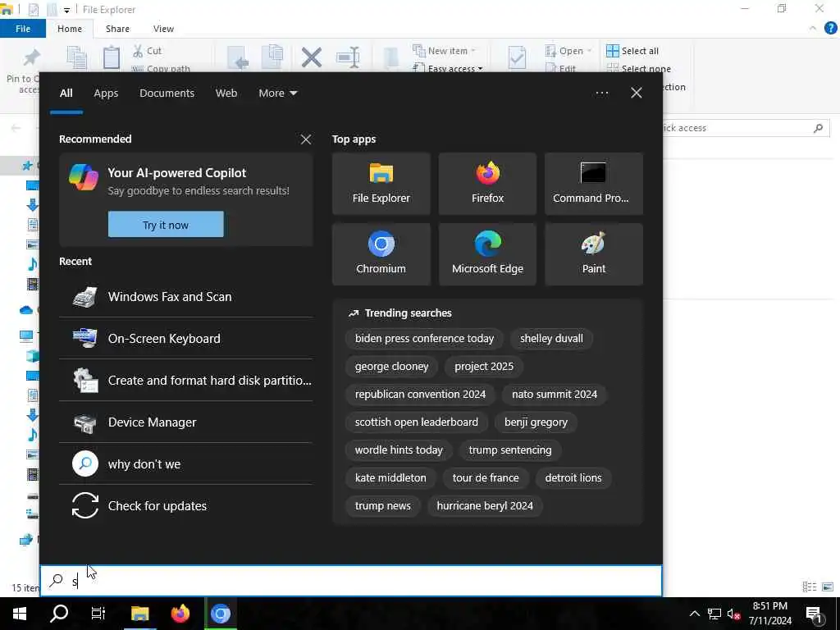This screenshot has width=840, height=630.
Task: Launch Firefox from Top apps
Action: point(487,184)
